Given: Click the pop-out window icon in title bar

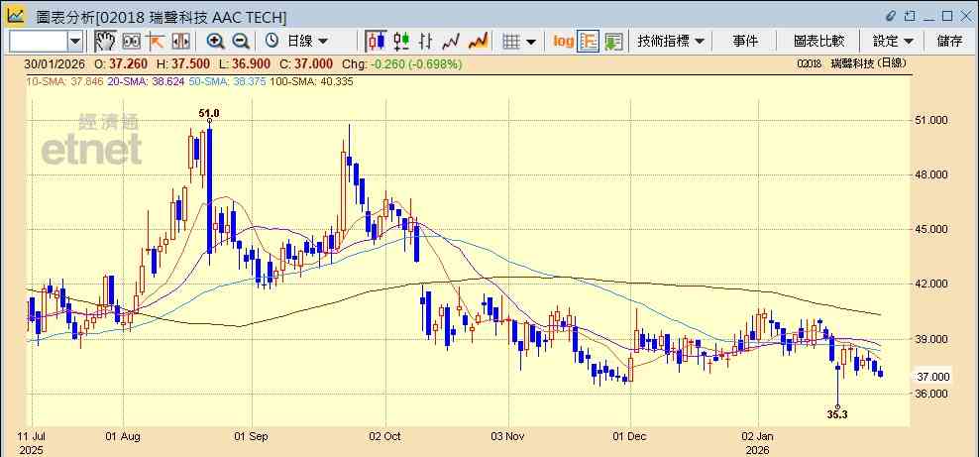Looking at the screenshot, I should point(910,16).
